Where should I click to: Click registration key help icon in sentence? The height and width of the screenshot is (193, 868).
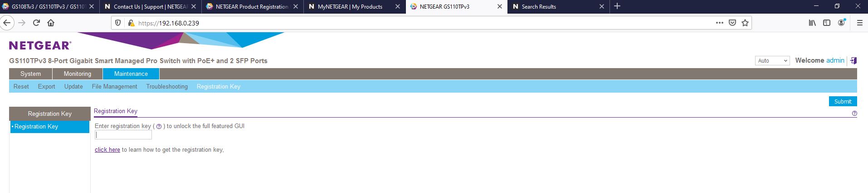point(159,127)
